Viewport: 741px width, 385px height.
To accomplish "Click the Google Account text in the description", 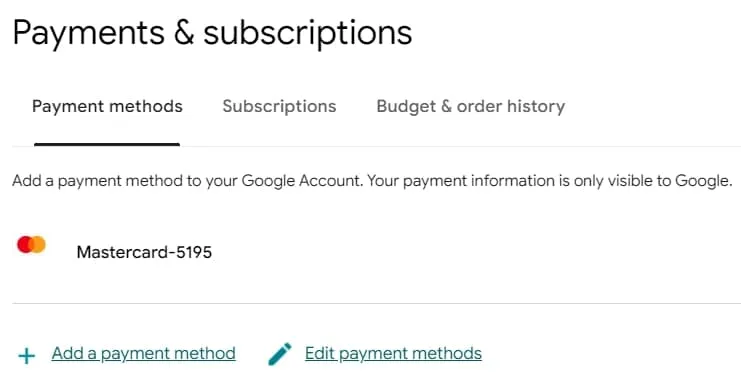I will click(302, 181).
